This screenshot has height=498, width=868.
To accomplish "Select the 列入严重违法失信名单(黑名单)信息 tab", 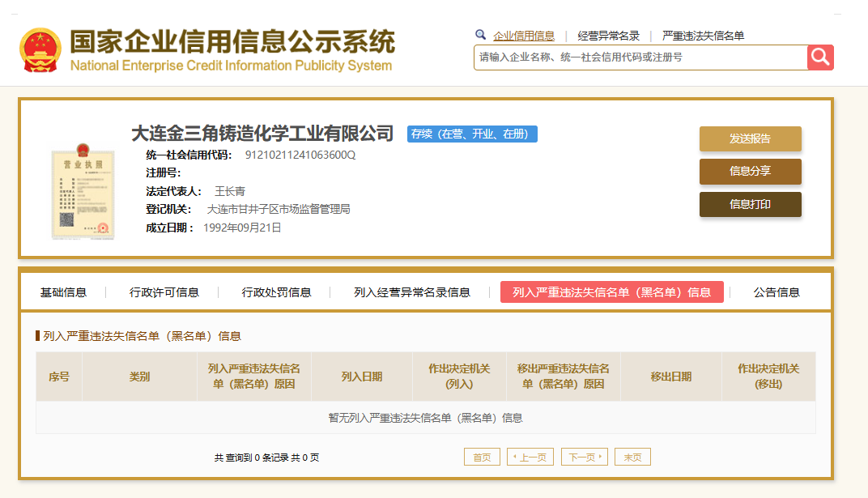I will (611, 292).
